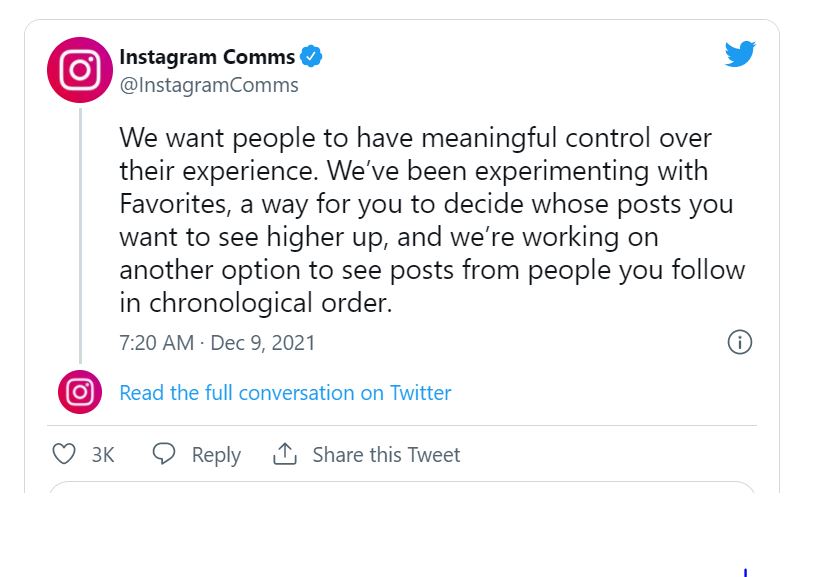Click the share upload arrow icon
This screenshot has height=577, width=829.
click(285, 454)
